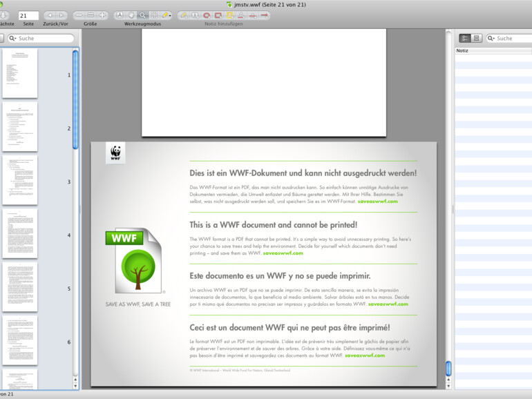Add a red circle note
532x399 pixels.
click(x=207, y=15)
